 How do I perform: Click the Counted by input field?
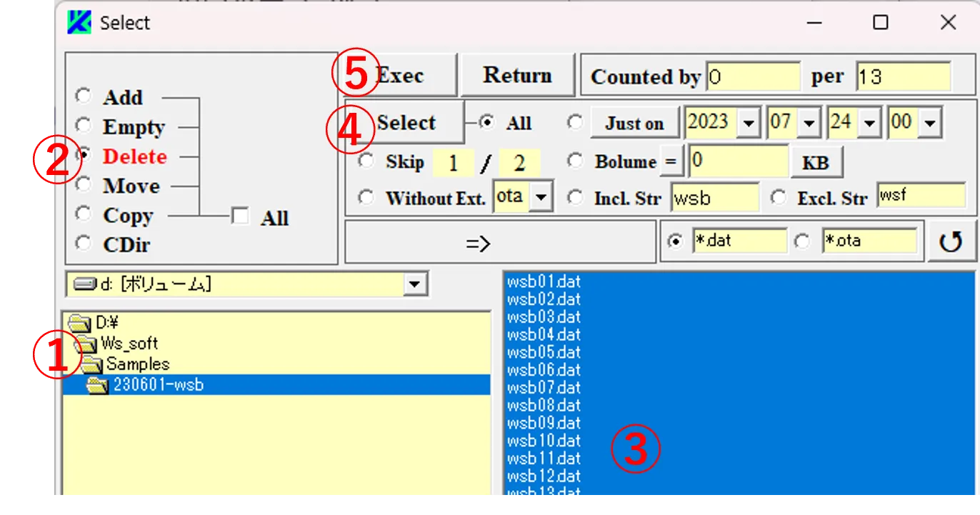[x=754, y=76]
